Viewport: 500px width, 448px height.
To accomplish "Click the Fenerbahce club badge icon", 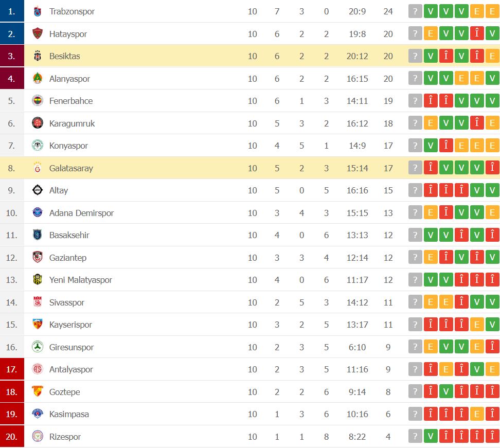I will pos(38,101).
